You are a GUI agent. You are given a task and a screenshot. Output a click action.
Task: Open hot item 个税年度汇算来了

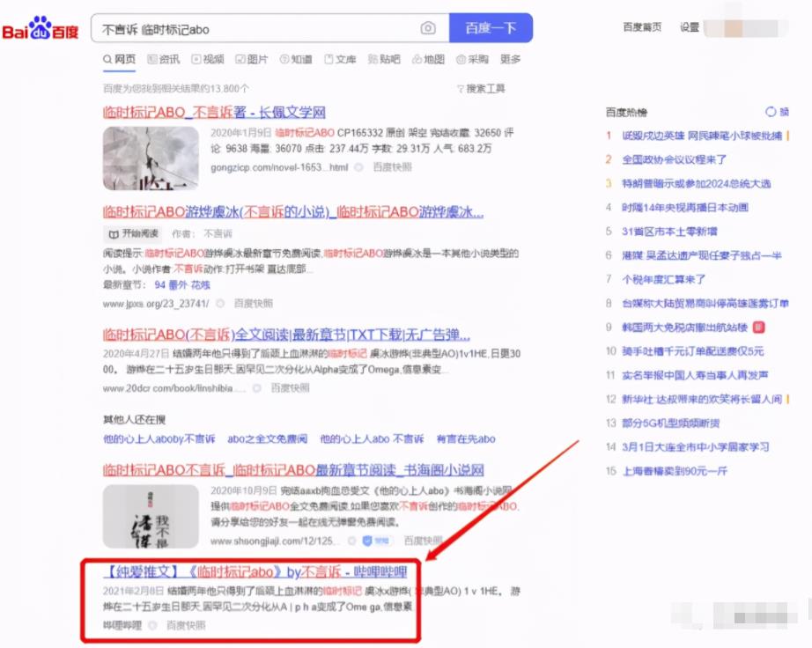[x=664, y=279]
